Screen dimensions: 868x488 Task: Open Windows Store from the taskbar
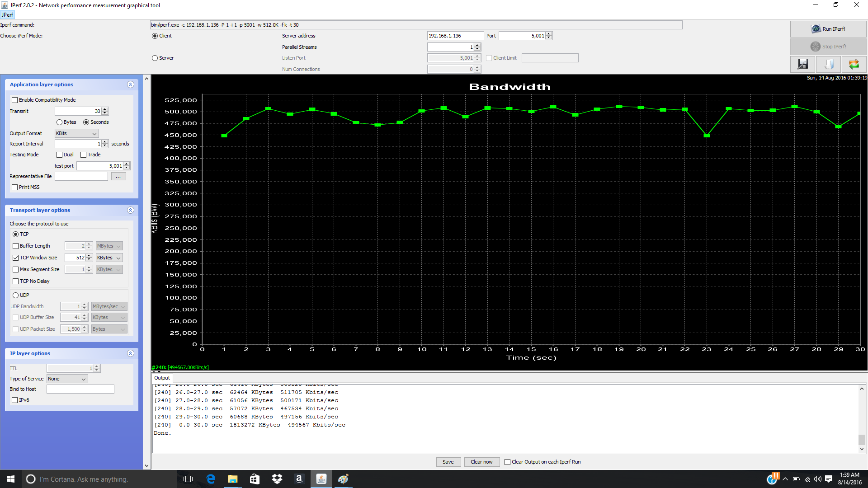[255, 479]
